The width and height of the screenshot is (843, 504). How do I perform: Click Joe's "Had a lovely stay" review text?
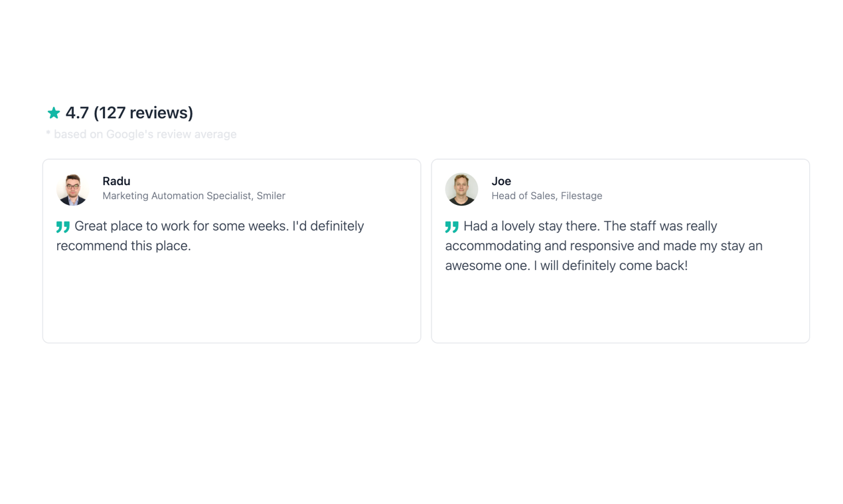click(591, 226)
